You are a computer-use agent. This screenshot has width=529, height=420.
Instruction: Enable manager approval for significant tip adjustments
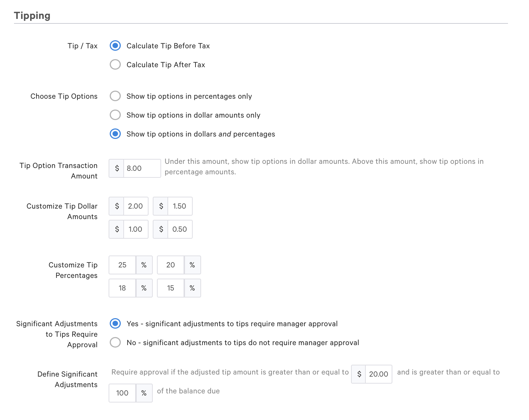pos(115,323)
